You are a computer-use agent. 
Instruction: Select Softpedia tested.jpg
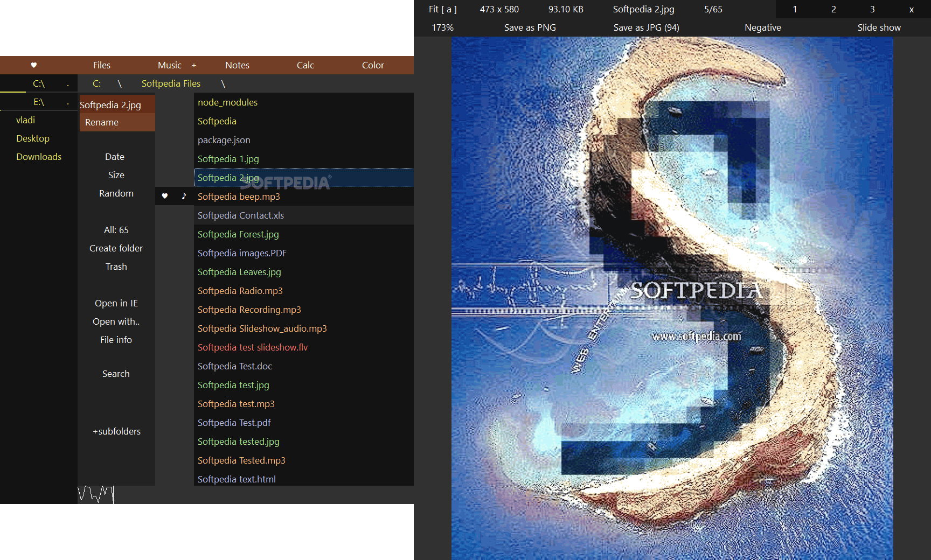[303, 442]
